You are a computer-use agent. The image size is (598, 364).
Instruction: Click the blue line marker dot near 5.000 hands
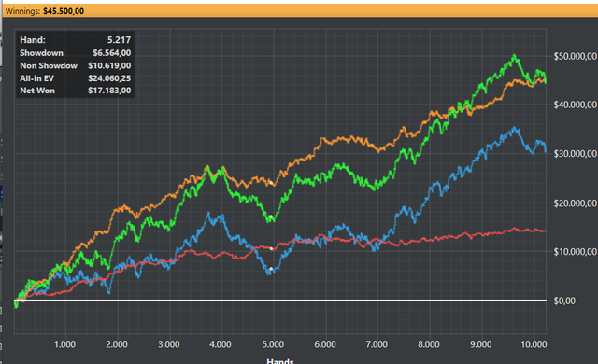[x=271, y=269]
